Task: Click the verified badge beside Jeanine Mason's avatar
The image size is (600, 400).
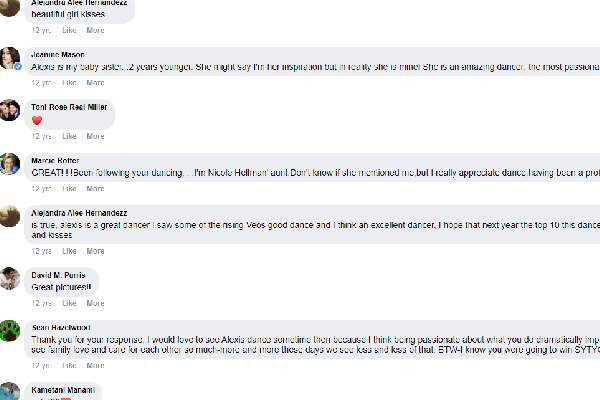Action: coord(17,65)
